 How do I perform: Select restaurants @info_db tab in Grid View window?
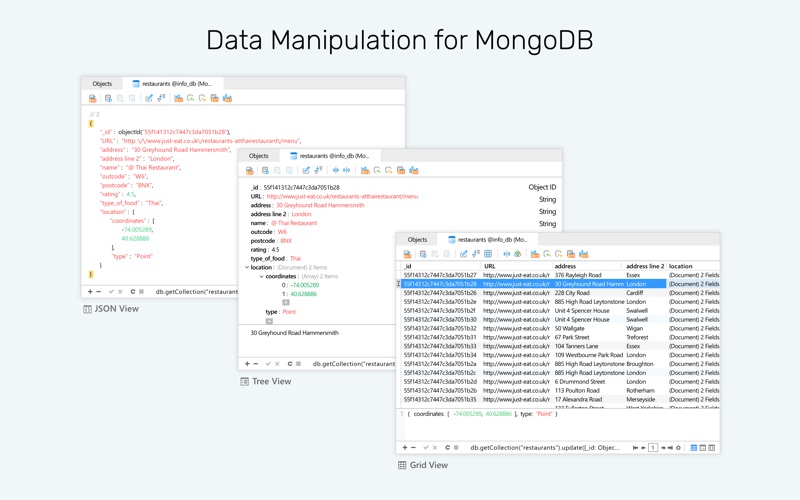[487, 240]
